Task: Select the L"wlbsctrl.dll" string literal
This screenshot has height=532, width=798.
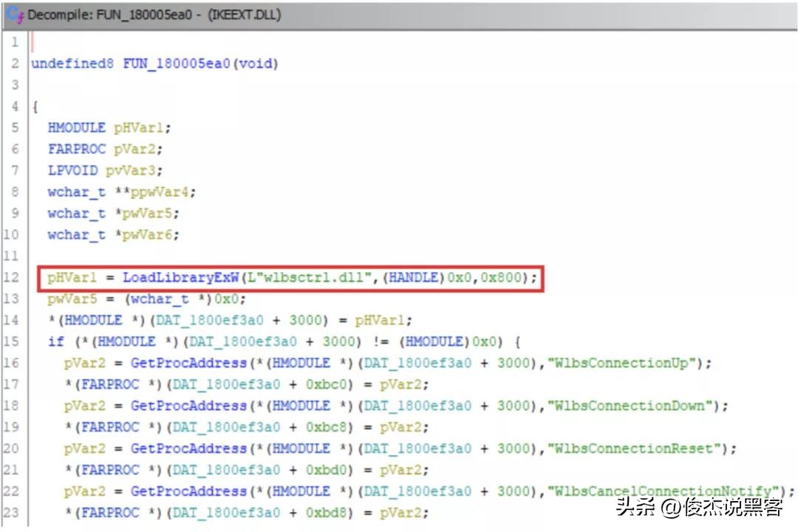Action: (310, 278)
